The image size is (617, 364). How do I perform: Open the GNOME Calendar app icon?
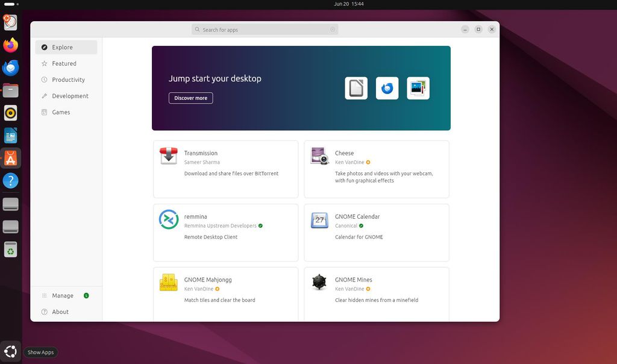pyautogui.click(x=319, y=219)
